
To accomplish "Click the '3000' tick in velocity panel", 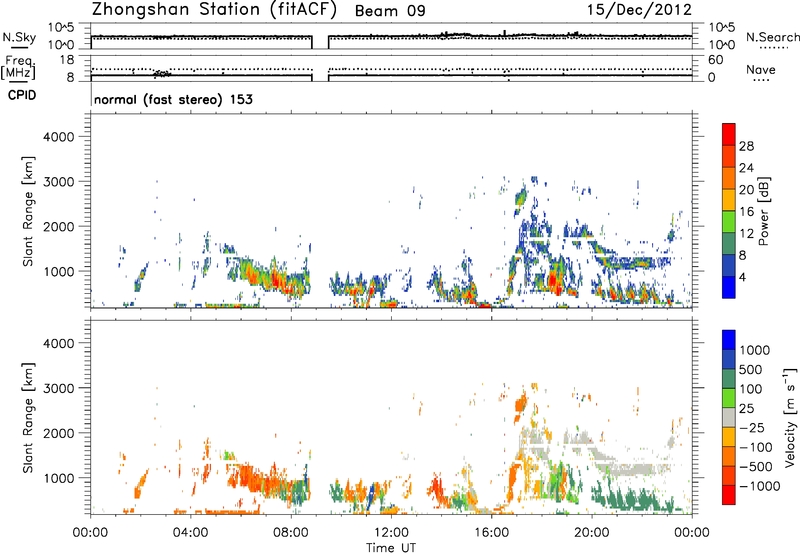I will [x=59, y=388].
